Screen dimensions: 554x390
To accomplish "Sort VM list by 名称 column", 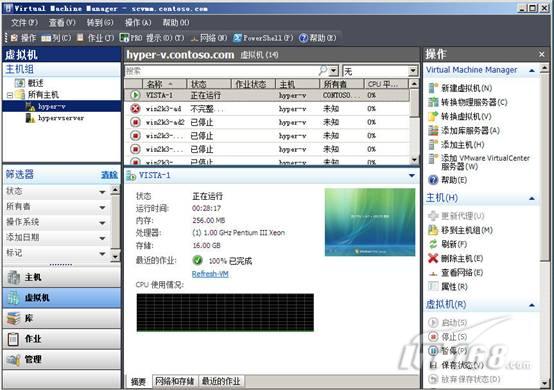I will (x=164, y=84).
